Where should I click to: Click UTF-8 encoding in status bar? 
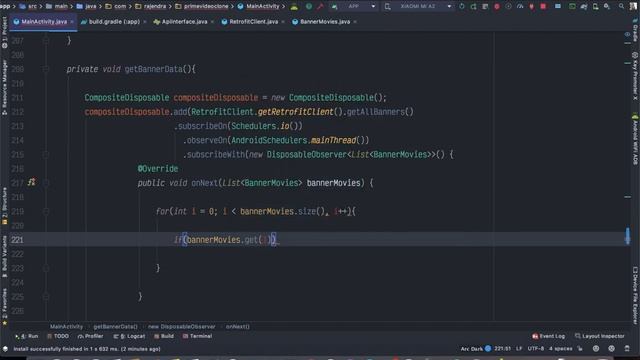[536, 349]
